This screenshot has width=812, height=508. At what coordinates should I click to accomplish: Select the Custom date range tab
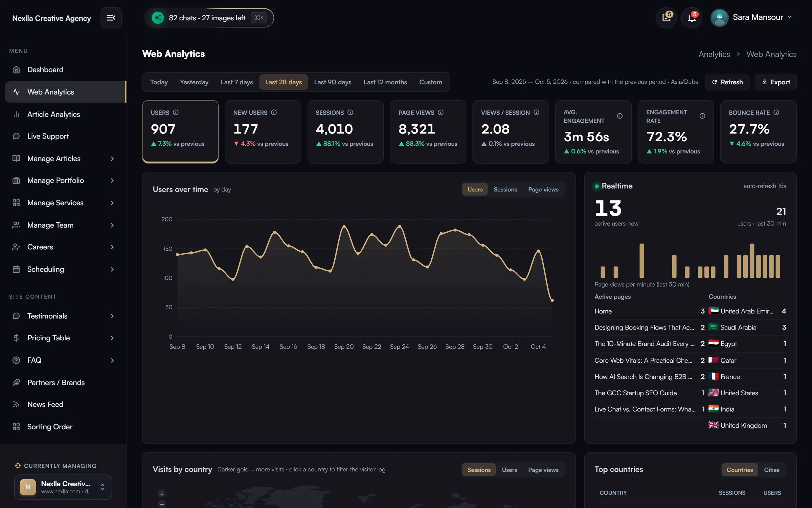pyautogui.click(x=430, y=82)
